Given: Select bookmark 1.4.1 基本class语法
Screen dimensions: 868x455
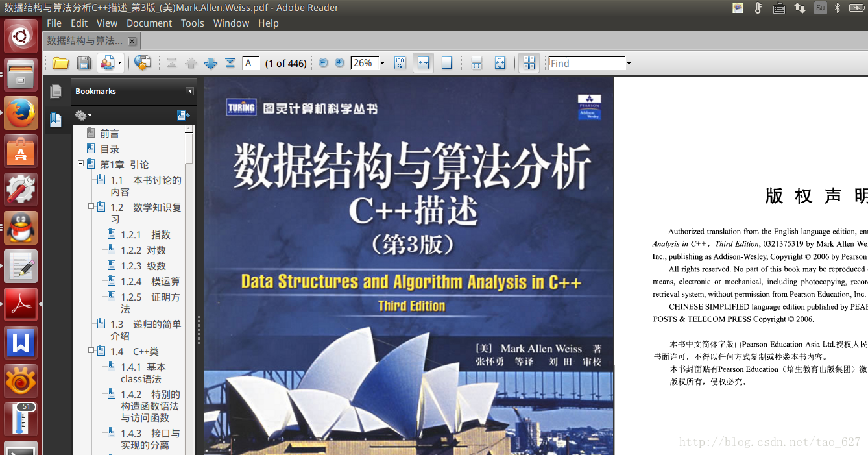Looking at the screenshot, I should [143, 373].
